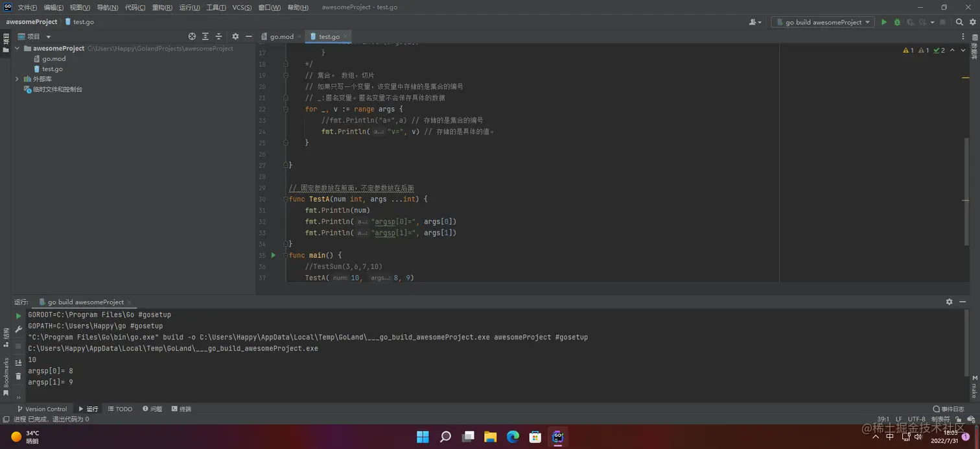
Task: Hide the project tool window
Action: [248, 36]
